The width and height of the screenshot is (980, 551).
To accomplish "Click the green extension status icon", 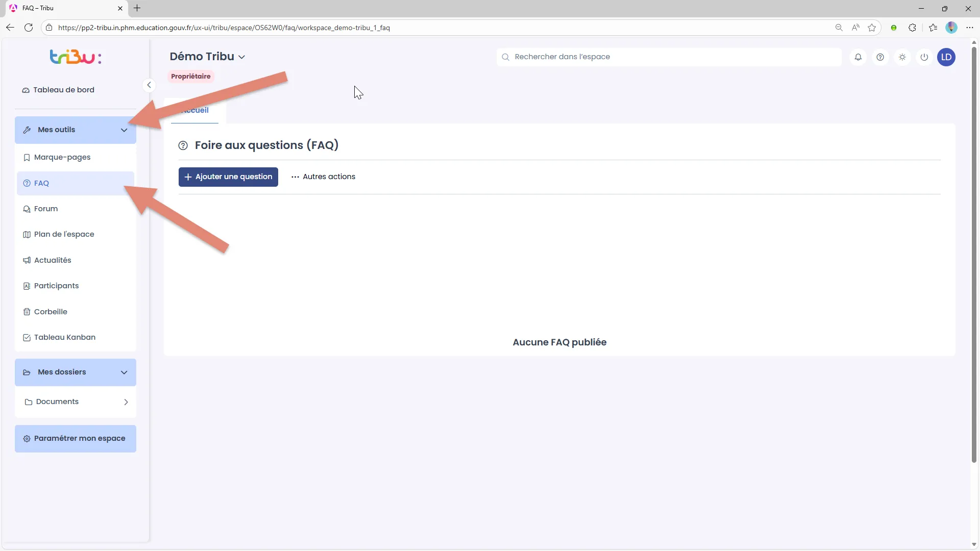I will coord(894,28).
